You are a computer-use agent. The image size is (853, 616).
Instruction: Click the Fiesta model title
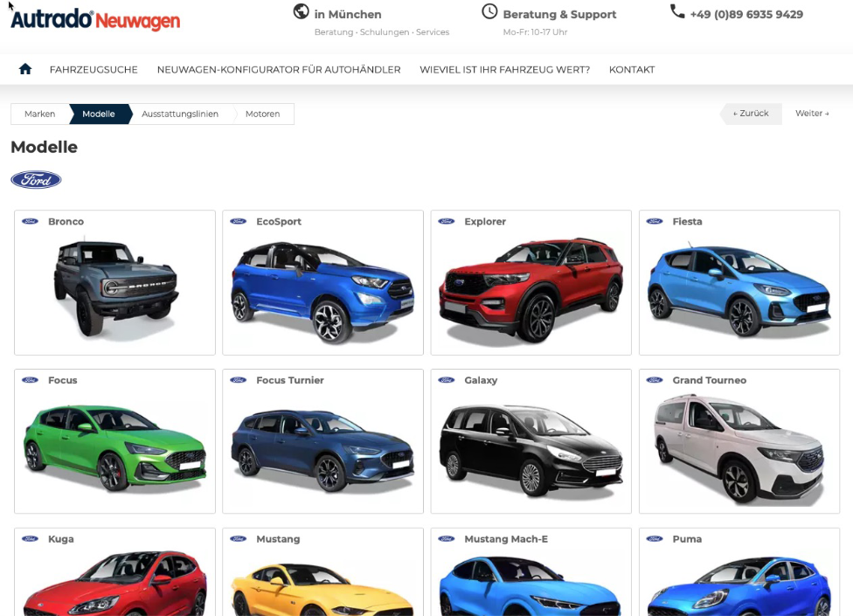(687, 222)
